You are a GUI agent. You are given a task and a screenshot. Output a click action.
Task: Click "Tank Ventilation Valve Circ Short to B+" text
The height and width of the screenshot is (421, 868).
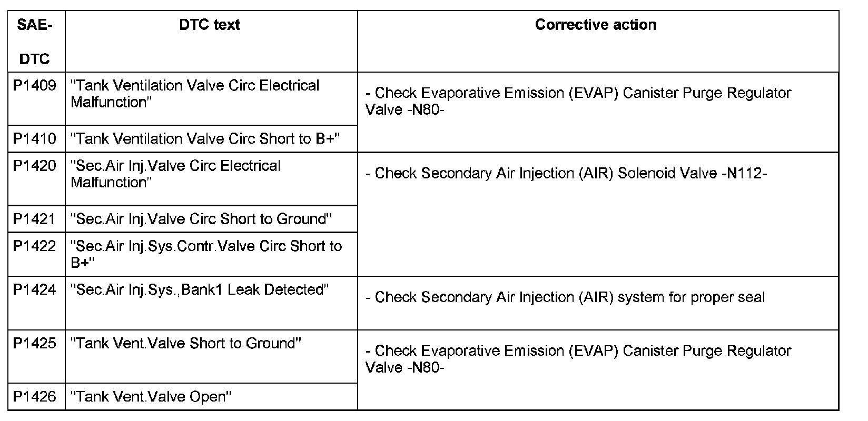pyautogui.click(x=205, y=138)
